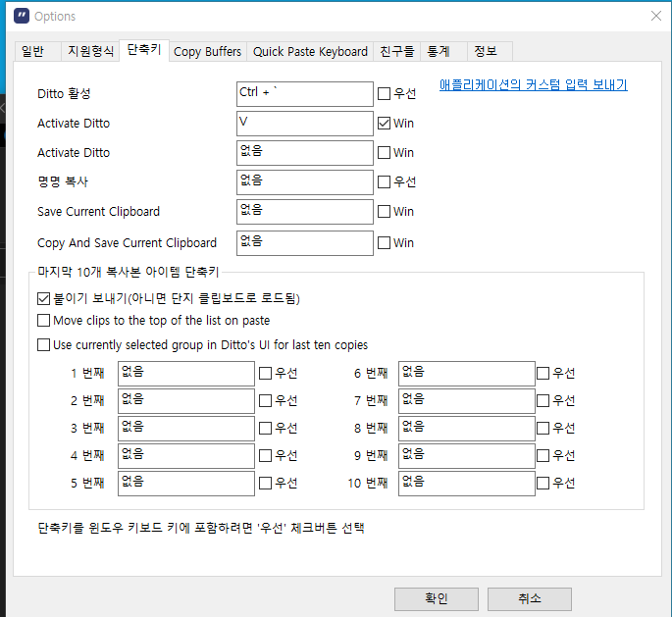The width and height of the screenshot is (672, 617).
Task: Select the 단축키 tab
Action: (x=144, y=50)
